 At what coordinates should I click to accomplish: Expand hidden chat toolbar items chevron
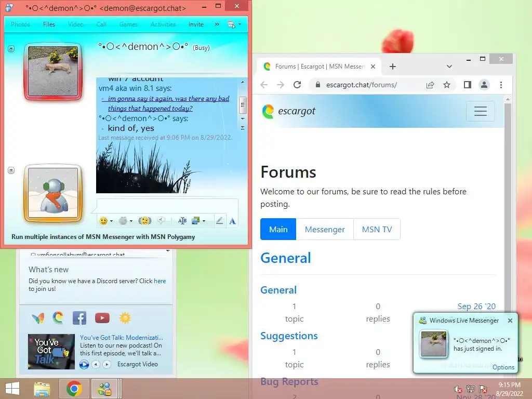217,24
